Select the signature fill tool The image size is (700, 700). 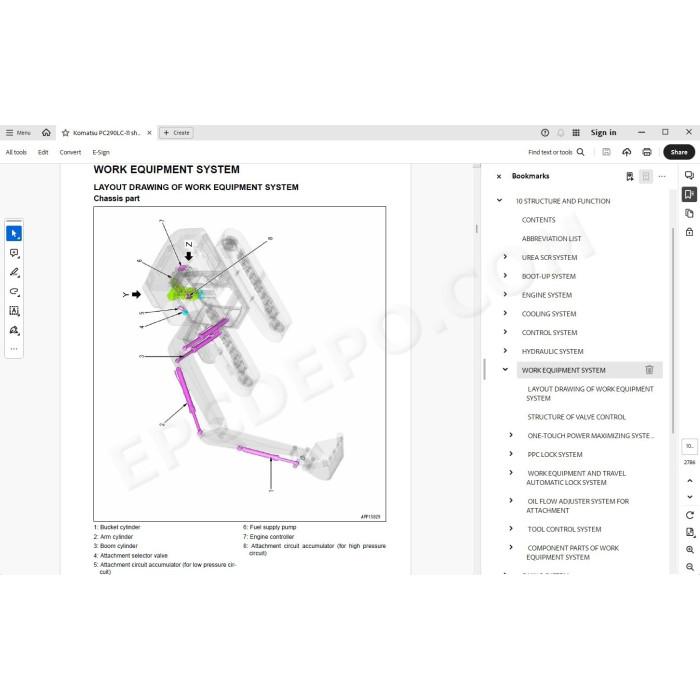click(x=14, y=330)
